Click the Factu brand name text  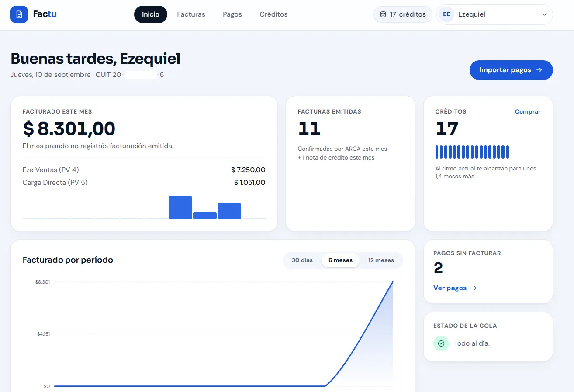click(x=45, y=14)
